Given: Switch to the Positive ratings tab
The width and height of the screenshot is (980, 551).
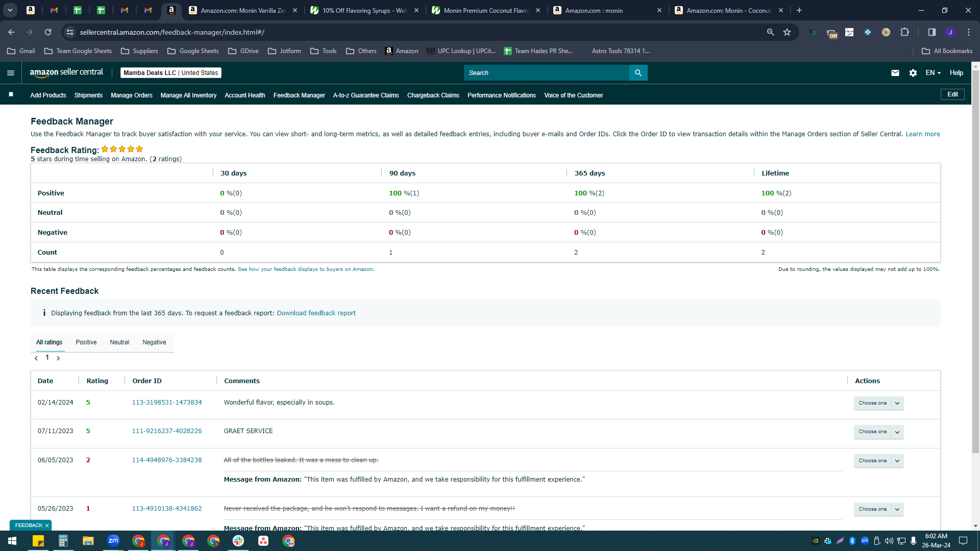Looking at the screenshot, I should (x=86, y=342).
